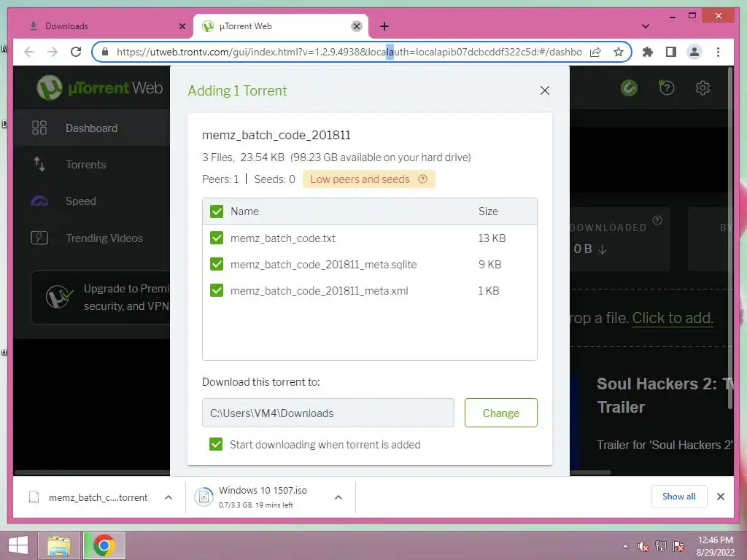
Task: Click the network tray icon
Action: [x=661, y=545]
